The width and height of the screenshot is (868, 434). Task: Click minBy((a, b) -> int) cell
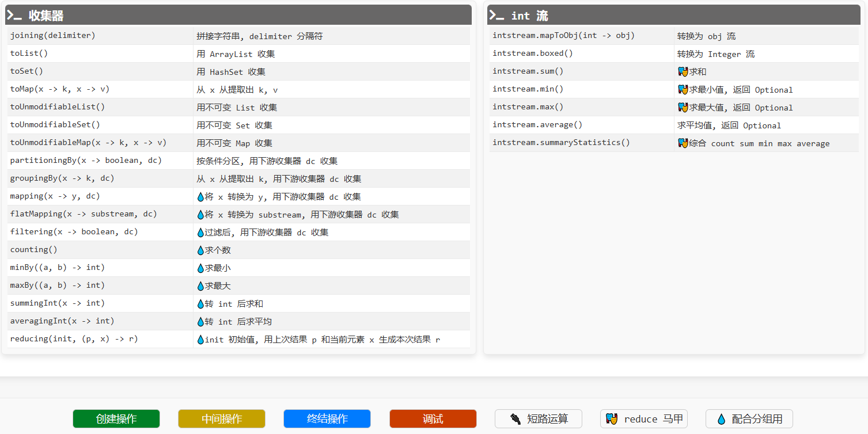pos(100,268)
